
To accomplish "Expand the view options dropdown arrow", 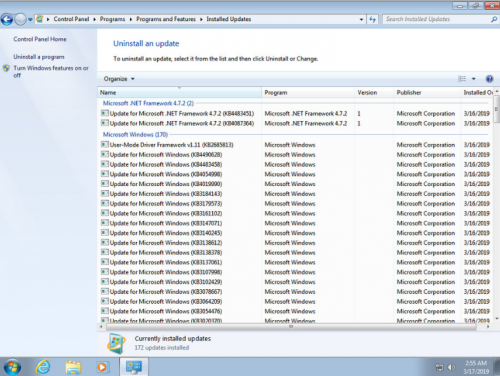I will 473,79.
